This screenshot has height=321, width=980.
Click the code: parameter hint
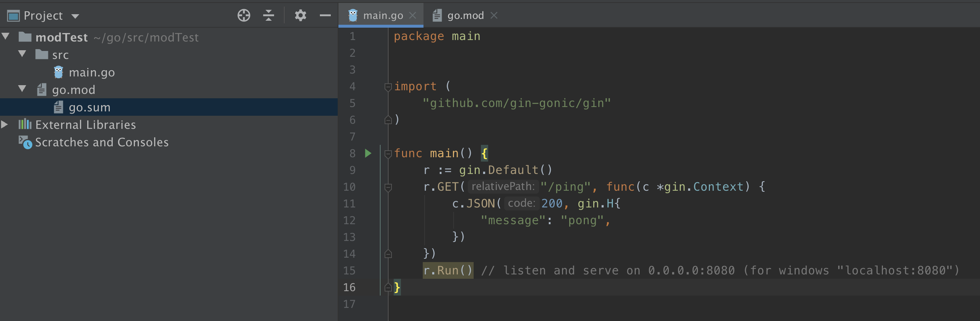click(x=522, y=203)
